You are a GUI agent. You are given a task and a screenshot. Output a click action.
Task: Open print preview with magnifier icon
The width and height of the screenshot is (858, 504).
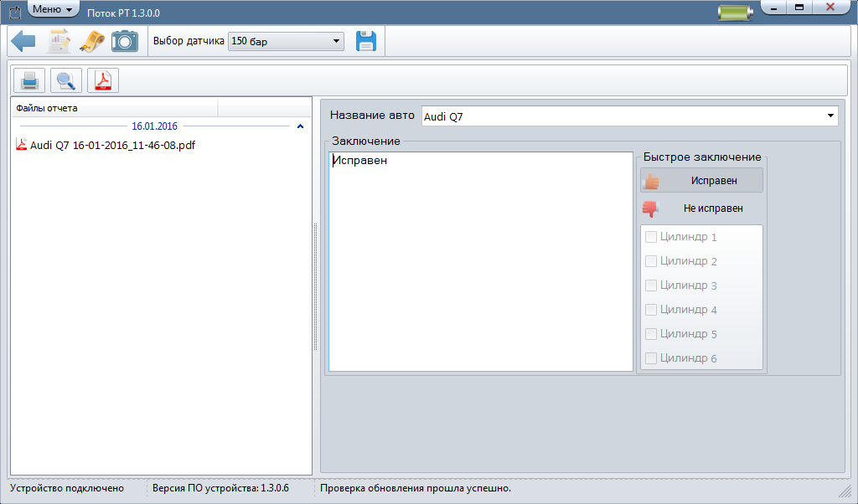pos(66,80)
